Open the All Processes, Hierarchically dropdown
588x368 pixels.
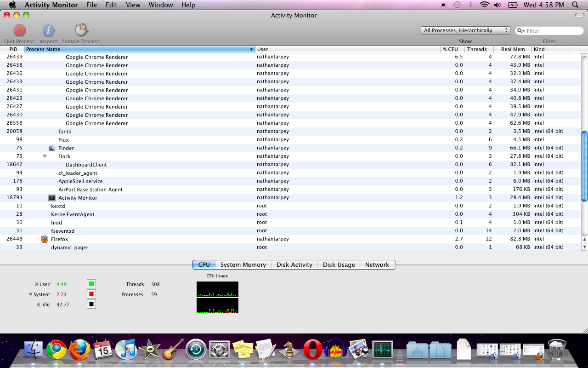[465, 30]
